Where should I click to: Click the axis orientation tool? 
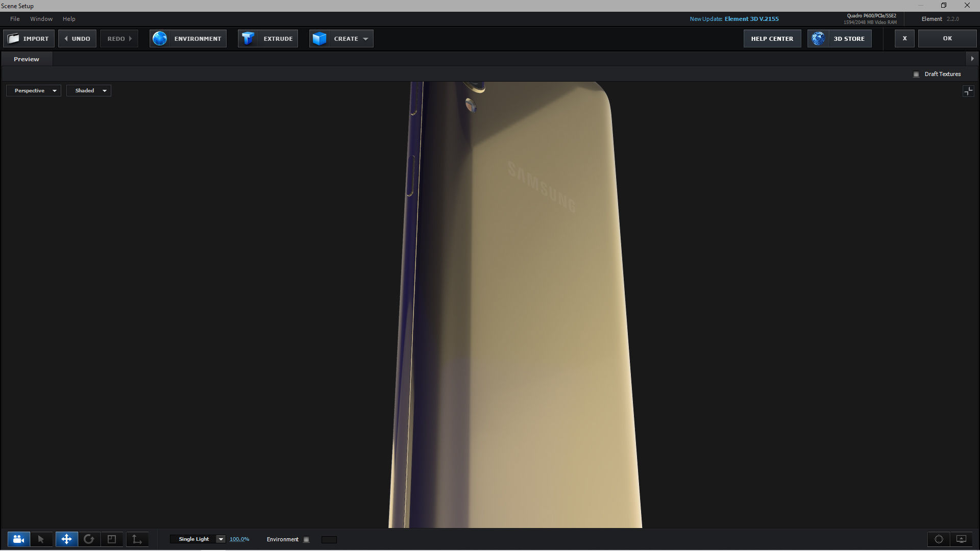pos(137,539)
